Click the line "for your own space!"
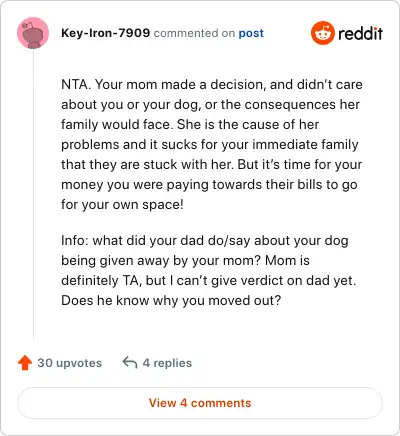400x436 pixels. (122, 204)
